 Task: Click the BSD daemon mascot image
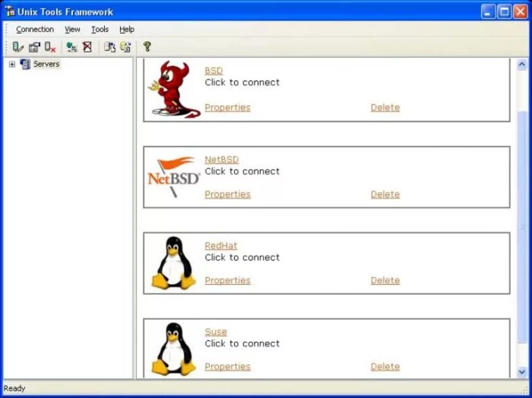click(174, 90)
